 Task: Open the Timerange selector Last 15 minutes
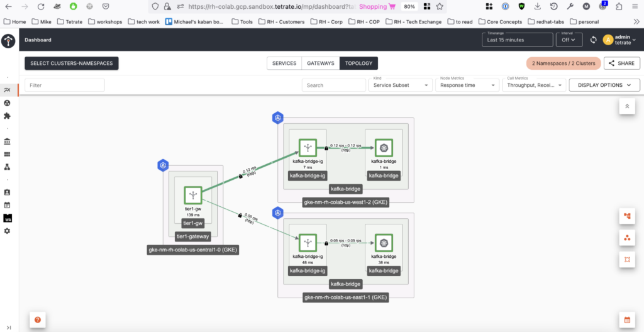tap(518, 40)
